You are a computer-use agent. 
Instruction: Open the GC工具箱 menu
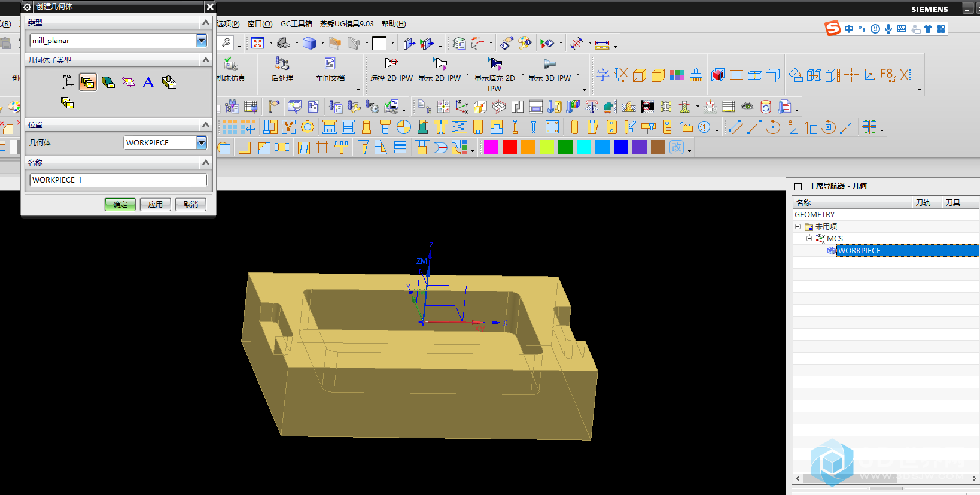[296, 24]
